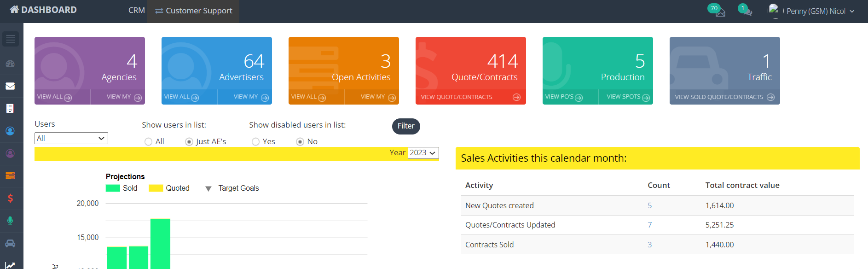
Task: Open the chart reports sidebar icon
Action: (x=10, y=265)
